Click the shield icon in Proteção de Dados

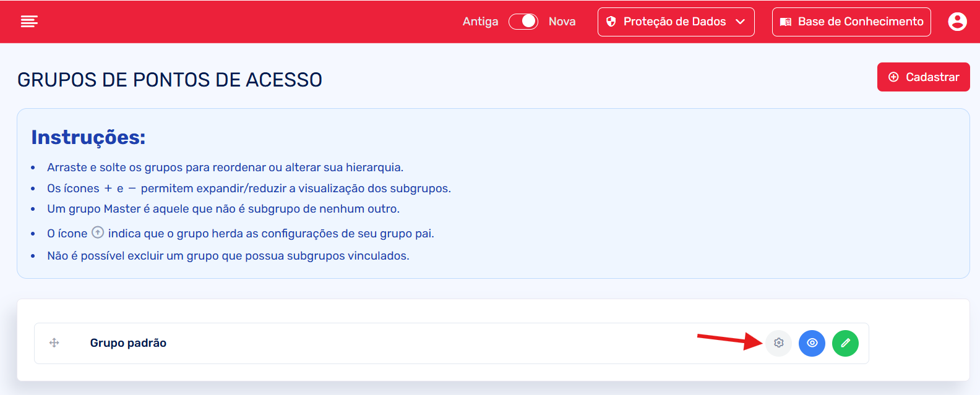click(611, 22)
